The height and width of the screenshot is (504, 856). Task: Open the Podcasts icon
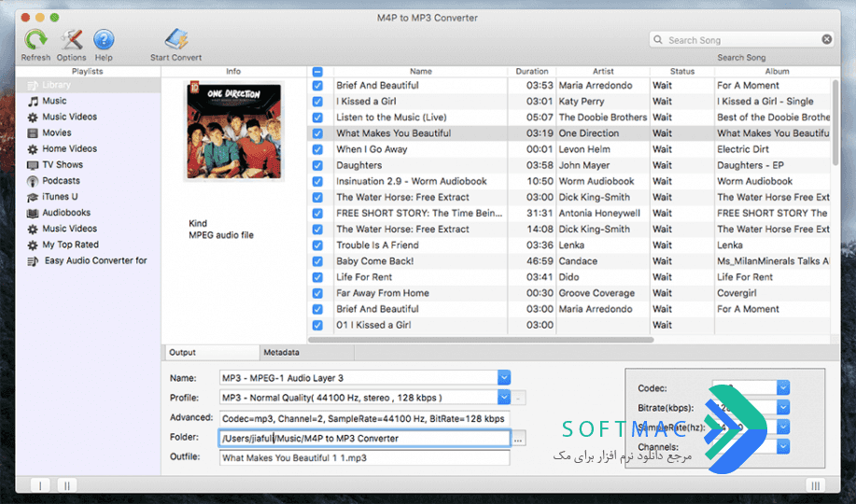pos(33,181)
